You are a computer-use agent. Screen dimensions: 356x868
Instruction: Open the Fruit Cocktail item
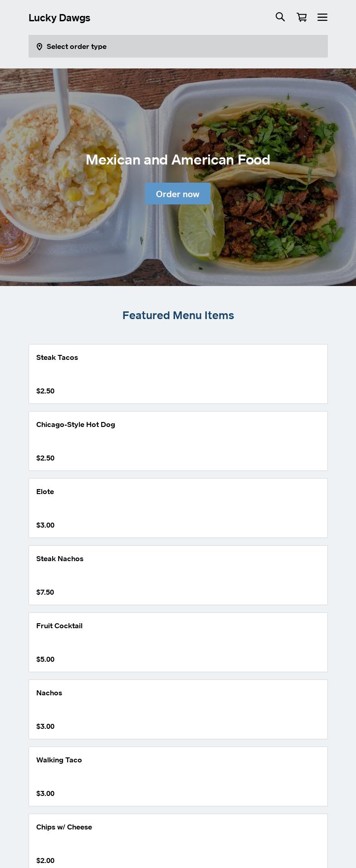point(178,642)
